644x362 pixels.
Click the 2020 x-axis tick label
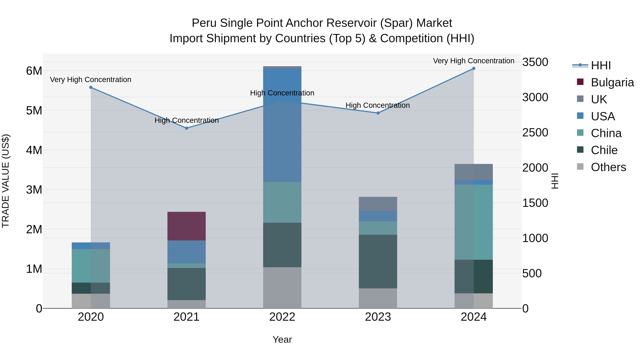point(91,317)
